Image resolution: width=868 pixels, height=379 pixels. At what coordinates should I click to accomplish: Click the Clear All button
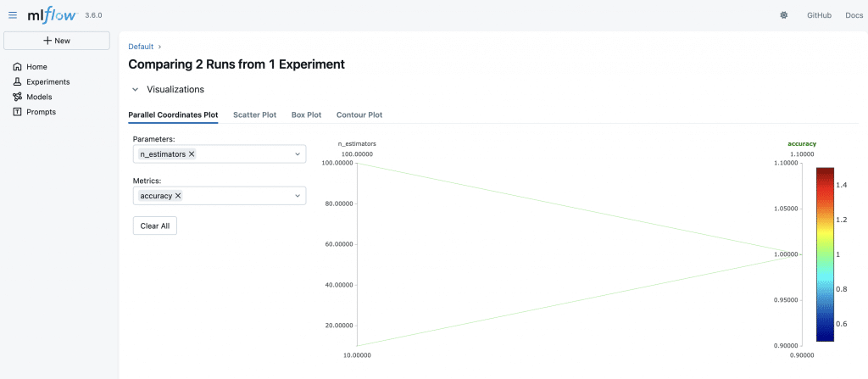point(155,226)
